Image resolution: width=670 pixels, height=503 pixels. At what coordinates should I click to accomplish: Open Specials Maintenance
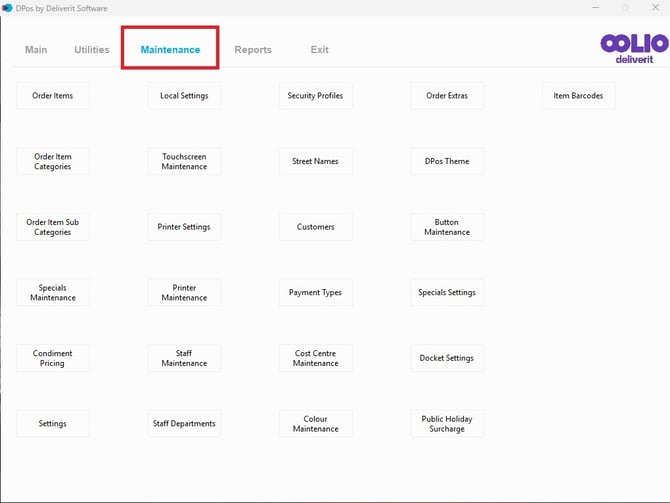click(53, 293)
